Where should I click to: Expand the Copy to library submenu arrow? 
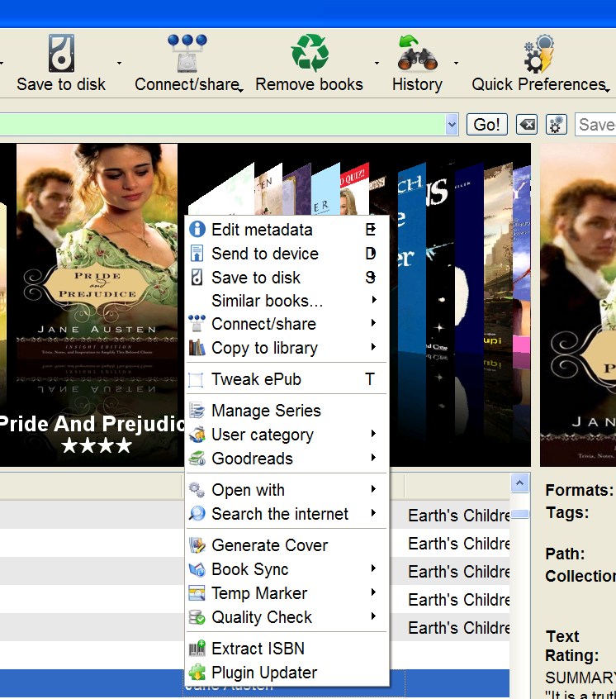tap(374, 347)
